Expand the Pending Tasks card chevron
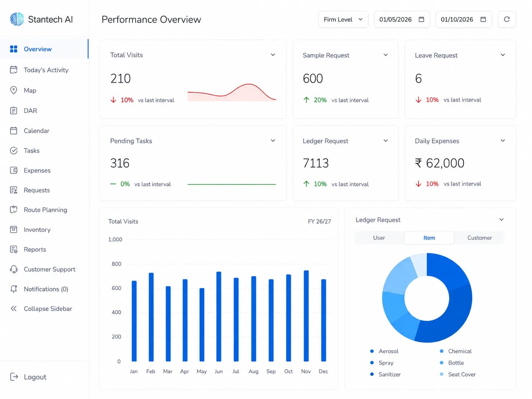This screenshot has width=532, height=399. tap(273, 141)
